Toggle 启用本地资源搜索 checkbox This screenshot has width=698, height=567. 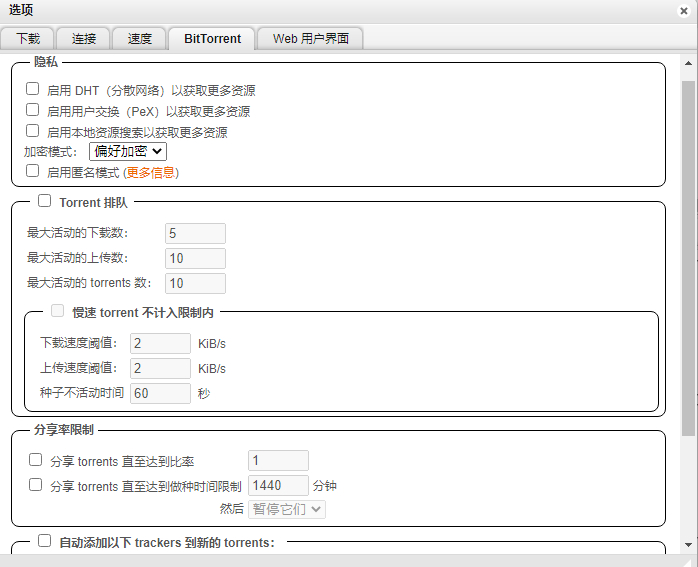32,130
